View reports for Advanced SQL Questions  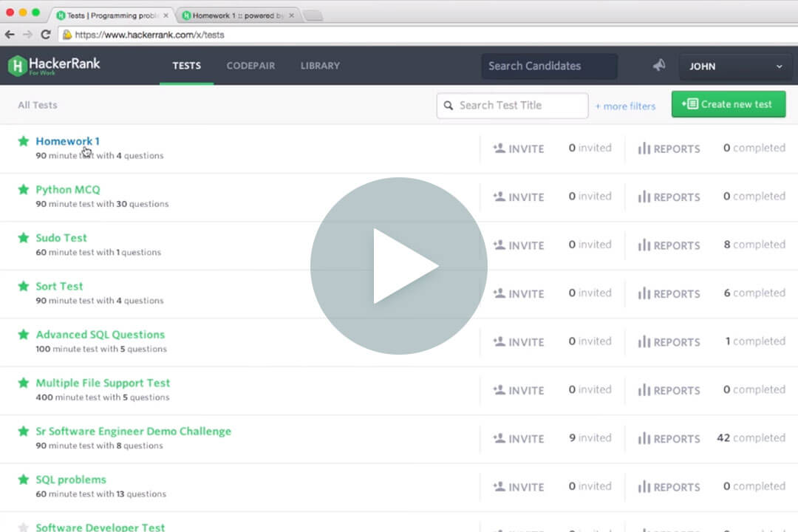(669, 342)
